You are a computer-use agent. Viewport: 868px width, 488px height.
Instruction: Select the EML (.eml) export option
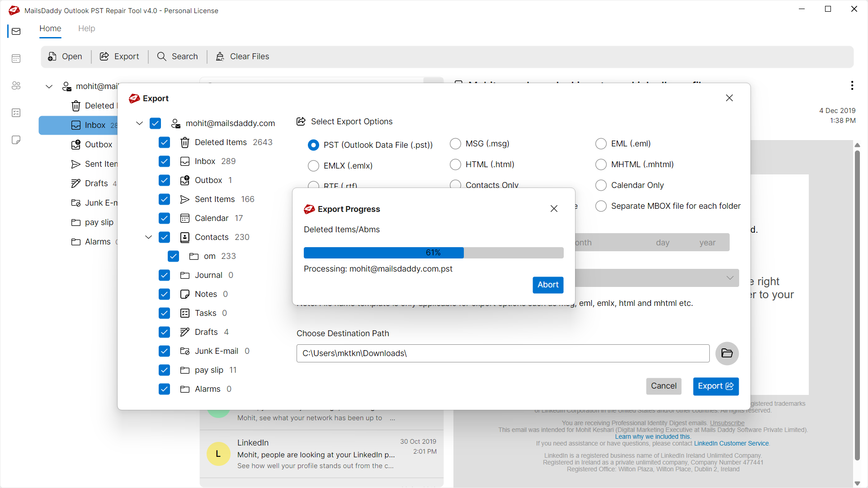point(601,144)
